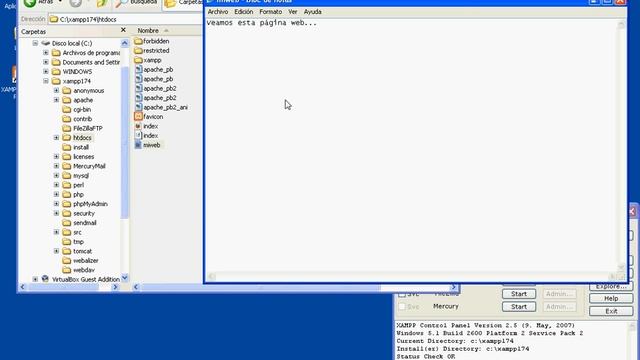Viewport: 640px width, 360px height.
Task: Open the Archivo menu in Notepad
Action: click(218, 12)
